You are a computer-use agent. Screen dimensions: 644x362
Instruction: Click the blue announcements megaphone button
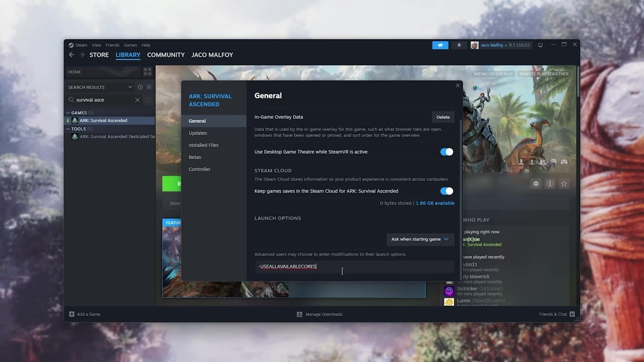pos(440,45)
